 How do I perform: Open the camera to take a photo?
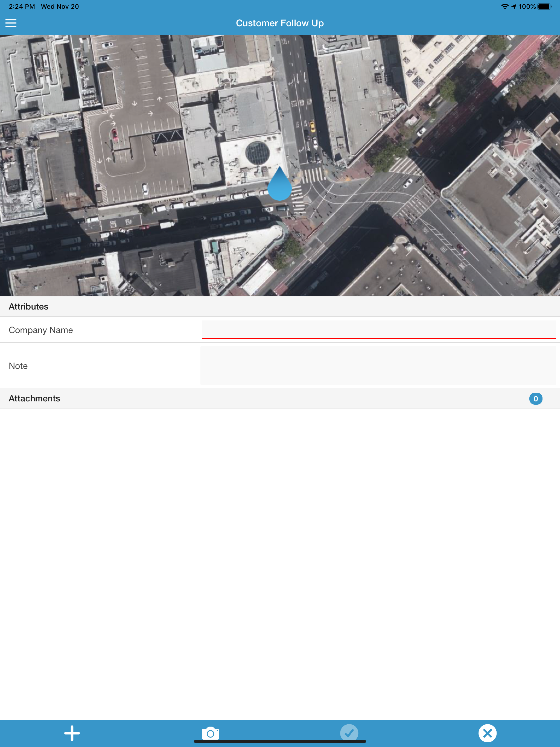tap(211, 733)
